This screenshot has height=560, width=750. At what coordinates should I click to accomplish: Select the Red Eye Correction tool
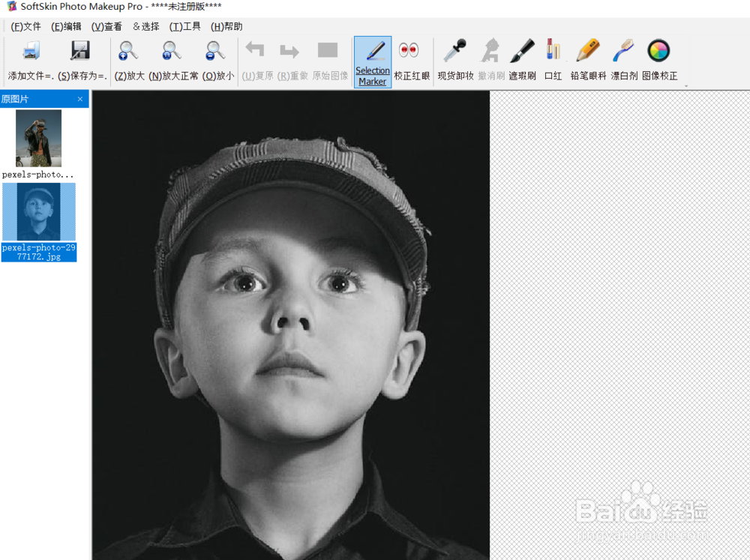[409, 50]
